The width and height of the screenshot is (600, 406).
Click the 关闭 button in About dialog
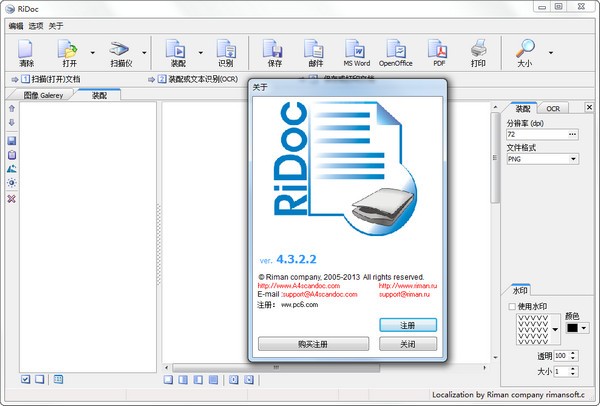coord(408,344)
